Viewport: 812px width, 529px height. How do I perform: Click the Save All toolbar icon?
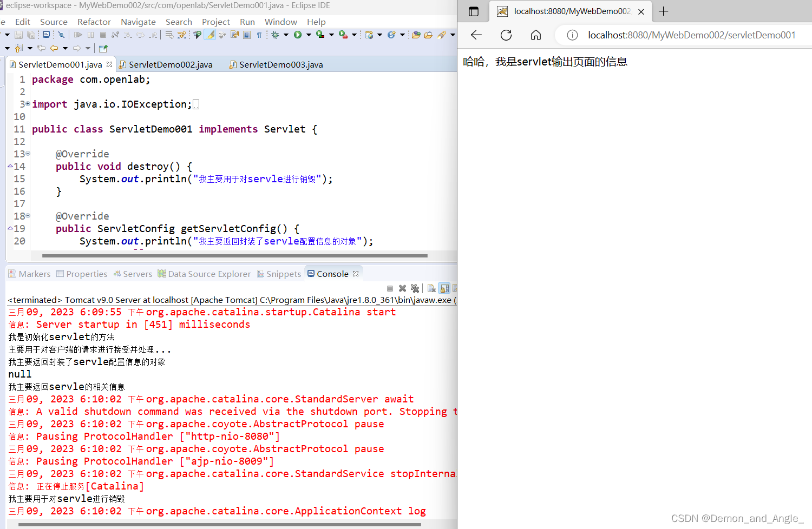[31, 35]
